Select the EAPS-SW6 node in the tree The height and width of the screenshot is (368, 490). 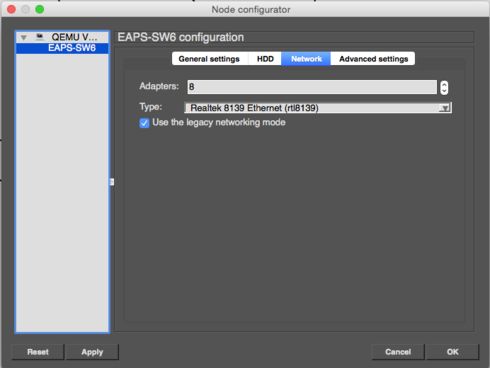click(x=62, y=48)
